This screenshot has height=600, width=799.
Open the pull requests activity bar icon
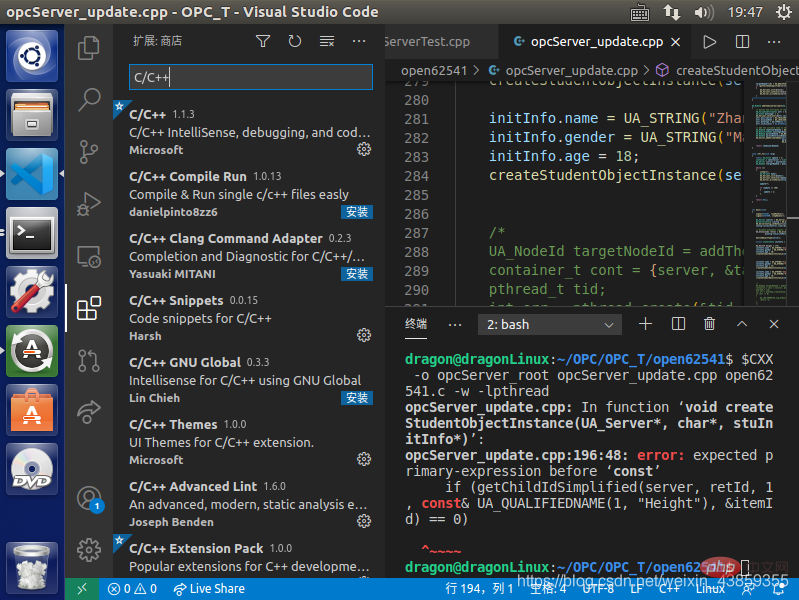coord(89,360)
